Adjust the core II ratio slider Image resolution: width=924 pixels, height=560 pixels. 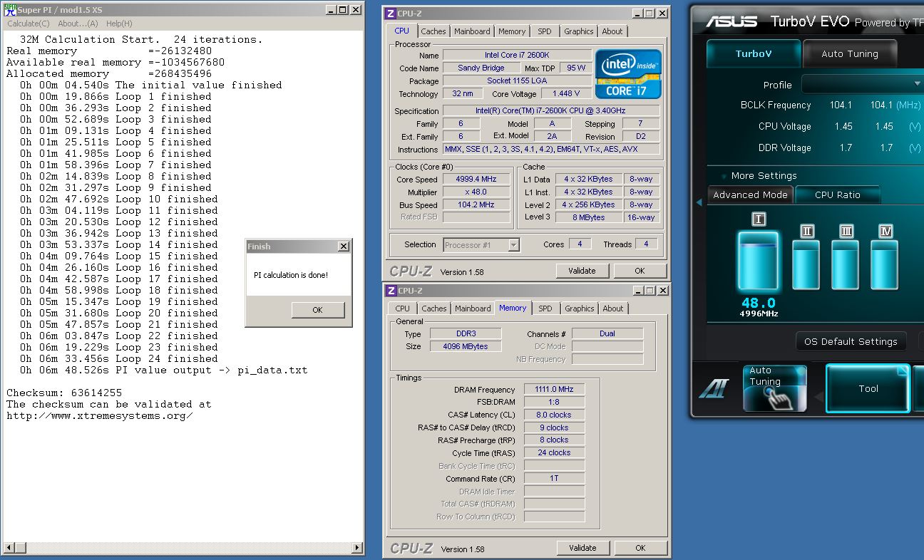[x=806, y=265]
